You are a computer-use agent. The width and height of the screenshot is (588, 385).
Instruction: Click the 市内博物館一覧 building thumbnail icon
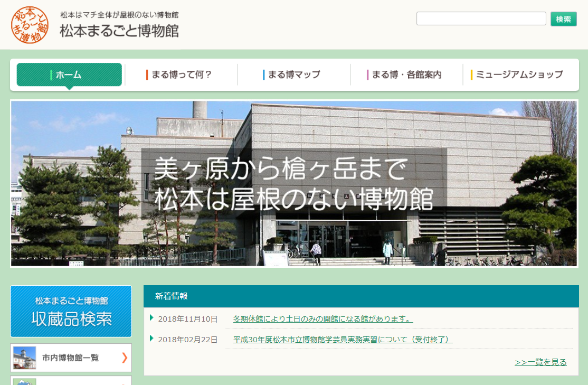click(24, 358)
